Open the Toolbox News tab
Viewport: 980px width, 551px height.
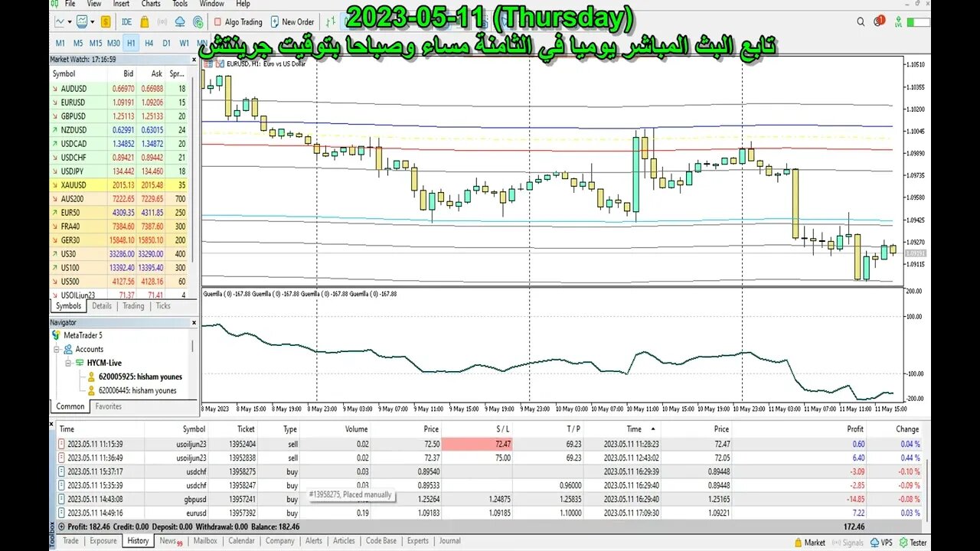(171, 540)
